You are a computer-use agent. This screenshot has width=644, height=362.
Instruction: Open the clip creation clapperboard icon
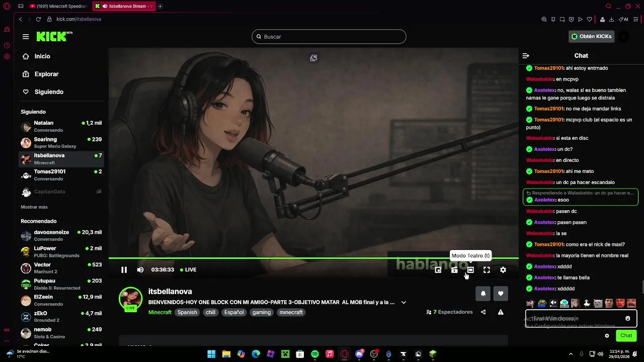point(454,270)
